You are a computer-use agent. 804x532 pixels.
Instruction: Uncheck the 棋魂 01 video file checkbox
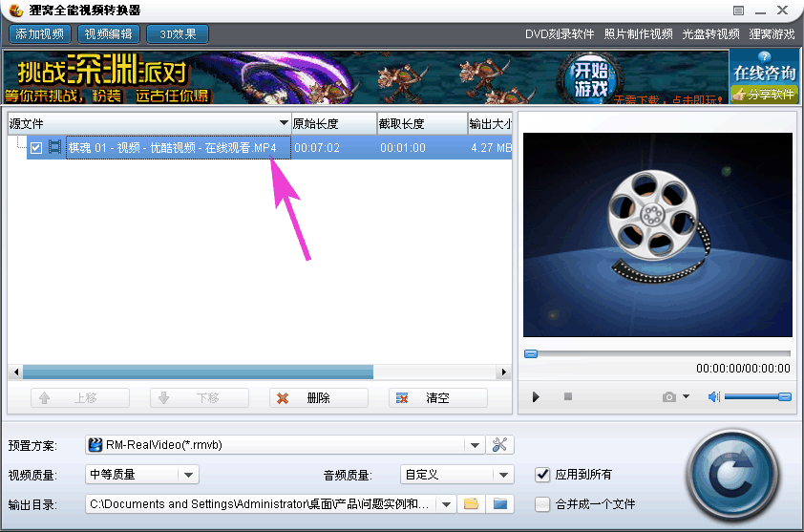click(36, 148)
